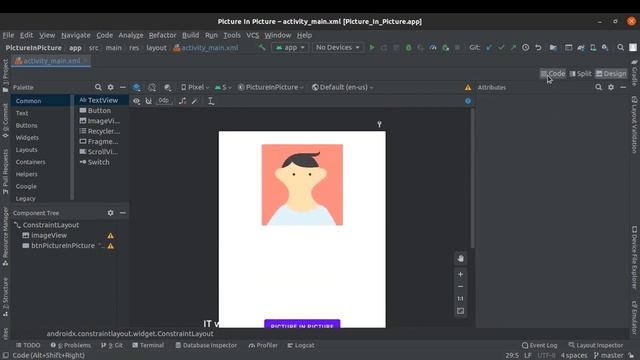This screenshot has width=640, height=360.
Task: Toggle orientation for preview icon
Action: pos(152,87)
